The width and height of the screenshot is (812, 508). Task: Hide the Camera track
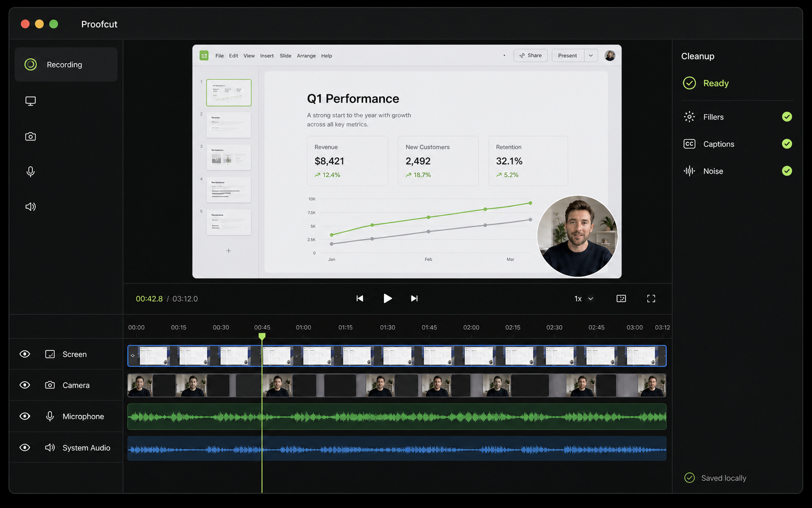click(x=25, y=385)
